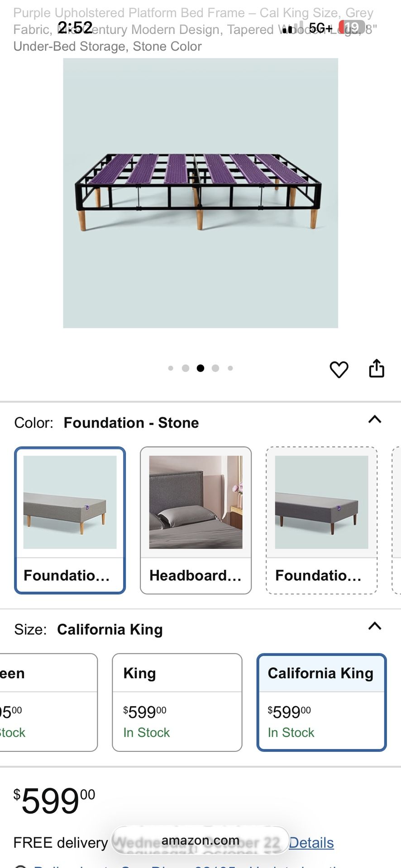The width and height of the screenshot is (401, 868).
Task: Select the Headboard color option
Action: pos(196,520)
